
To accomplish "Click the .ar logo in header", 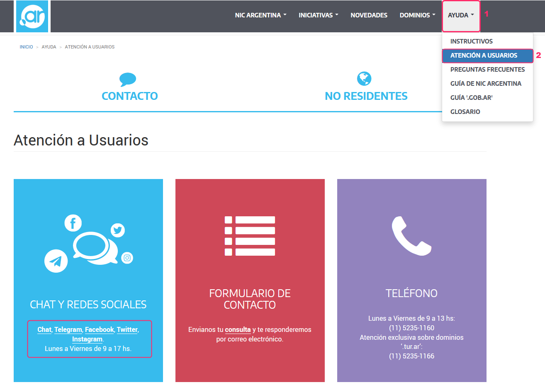I will tap(32, 16).
